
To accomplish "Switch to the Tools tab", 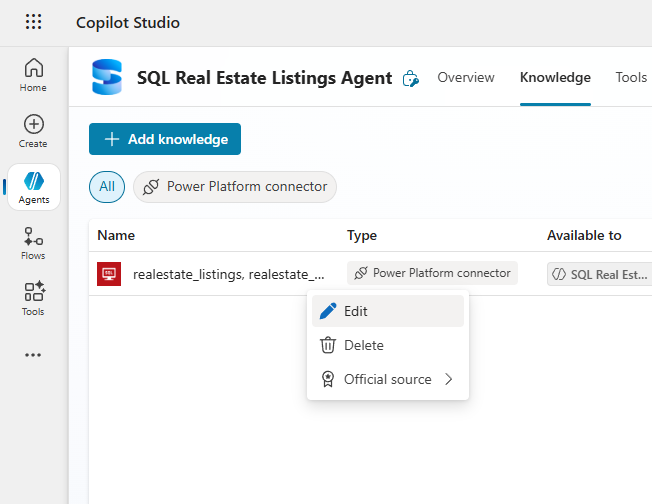I will tap(631, 77).
